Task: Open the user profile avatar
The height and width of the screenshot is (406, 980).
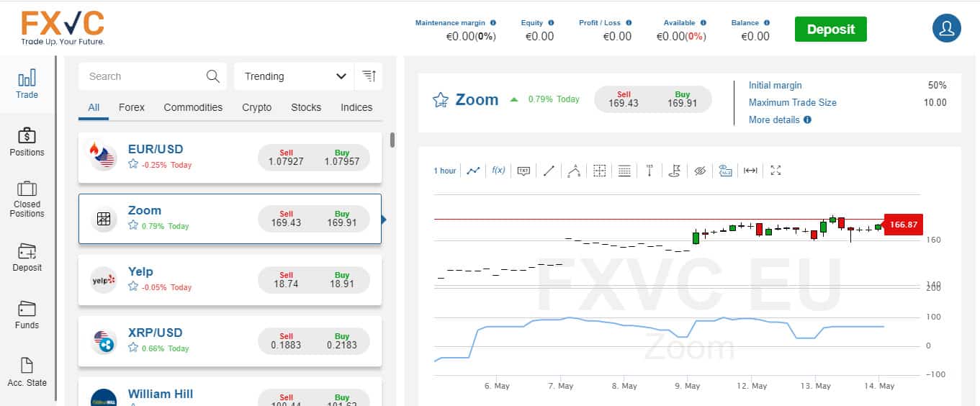Action: pos(947,29)
